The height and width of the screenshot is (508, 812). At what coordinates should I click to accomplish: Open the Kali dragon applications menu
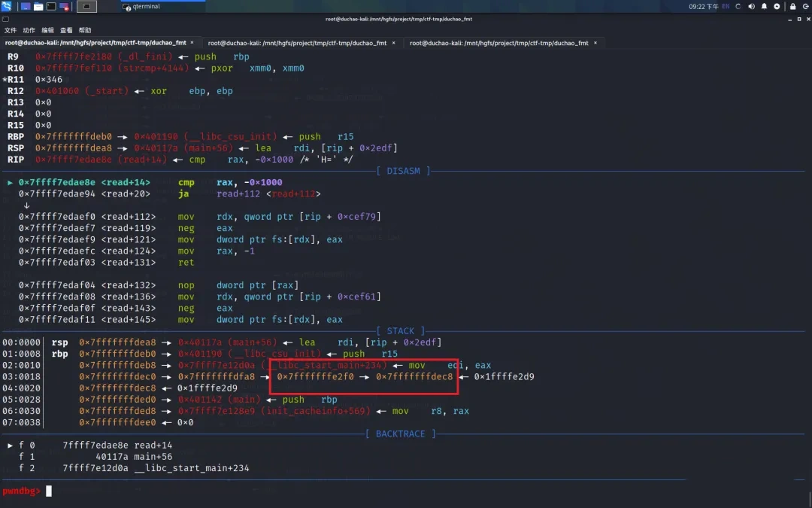(x=6, y=6)
